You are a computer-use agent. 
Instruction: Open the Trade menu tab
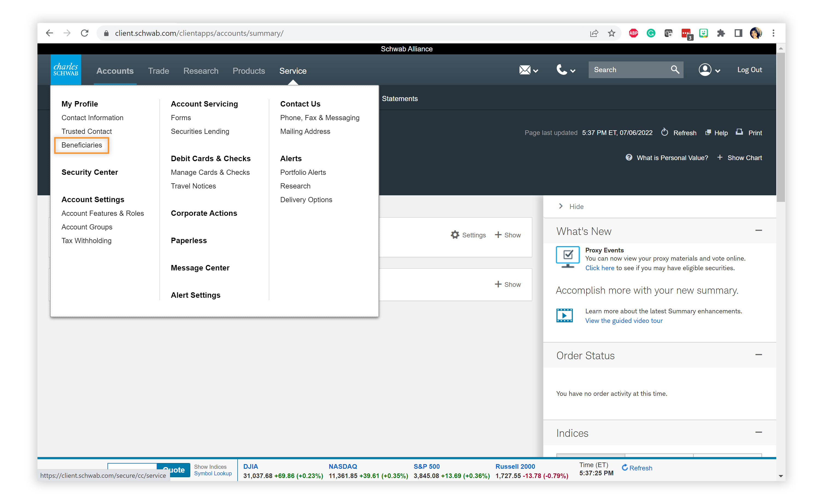pyautogui.click(x=158, y=71)
